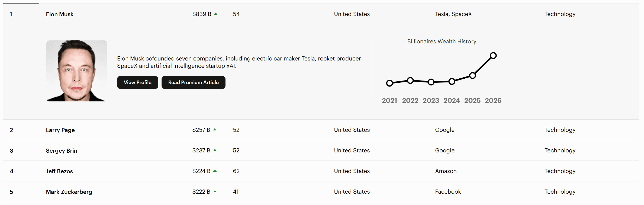Expand the Larry Page row
This screenshot has height=205, width=644.
(x=60, y=130)
